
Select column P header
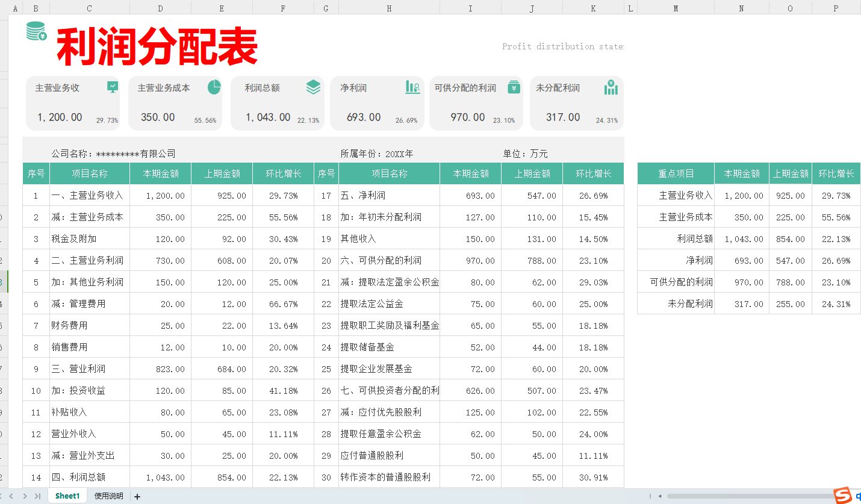836,8
